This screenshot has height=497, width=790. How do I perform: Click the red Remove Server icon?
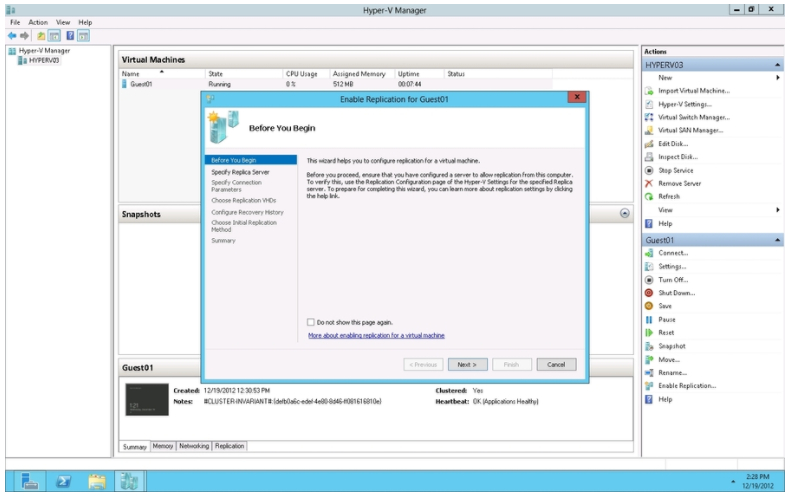point(649,183)
